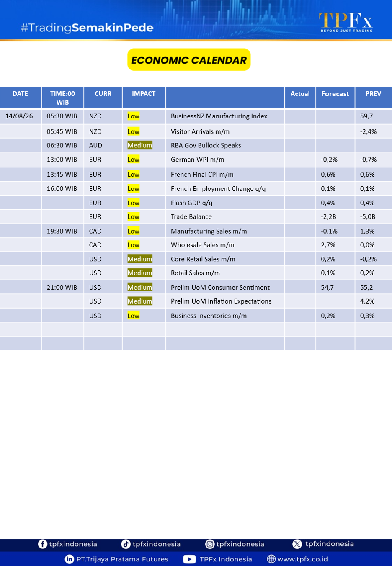
Task: Click the YouTube icon beside TPFx Indonesia
Action: (189, 559)
